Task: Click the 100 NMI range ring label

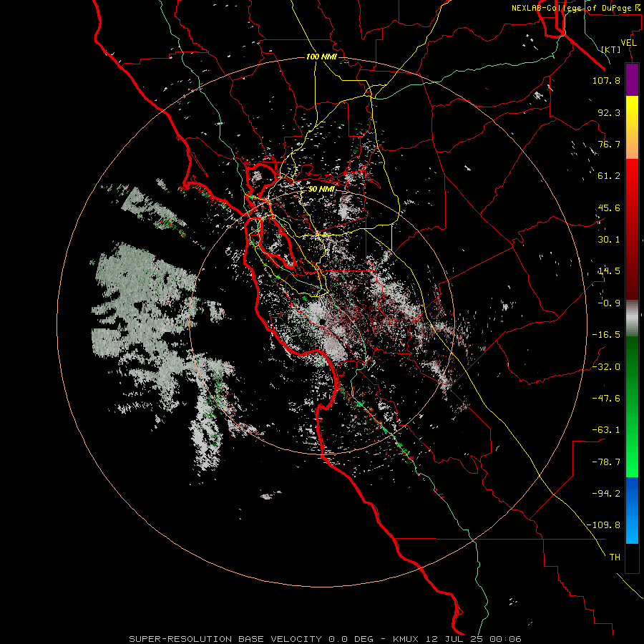Action: tap(321, 57)
